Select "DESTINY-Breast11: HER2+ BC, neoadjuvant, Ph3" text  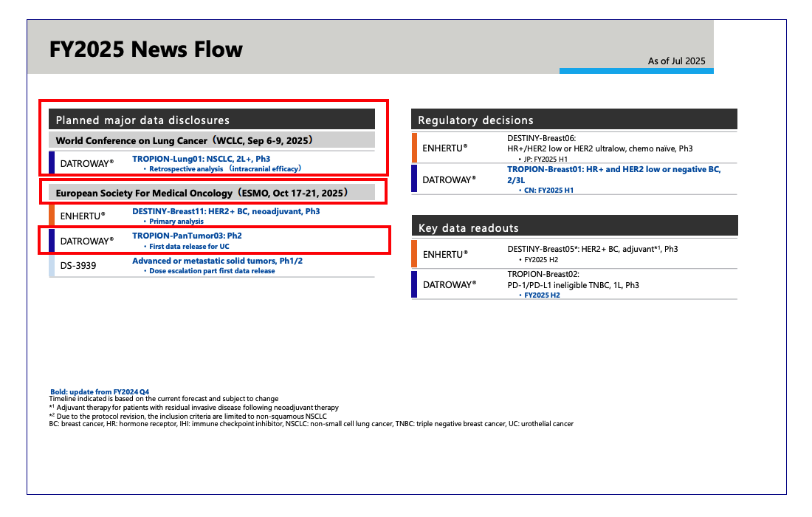point(226,211)
